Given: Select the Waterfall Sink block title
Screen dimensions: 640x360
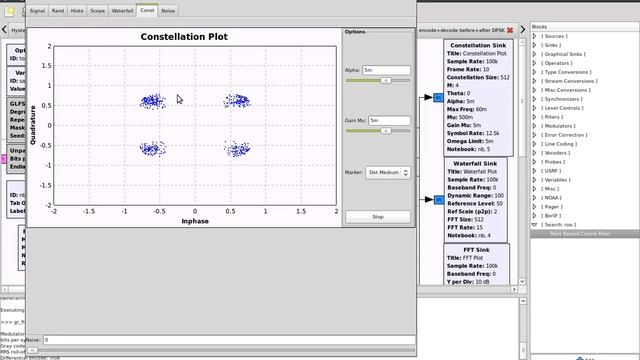Looking at the screenshot, I should click(475, 163).
